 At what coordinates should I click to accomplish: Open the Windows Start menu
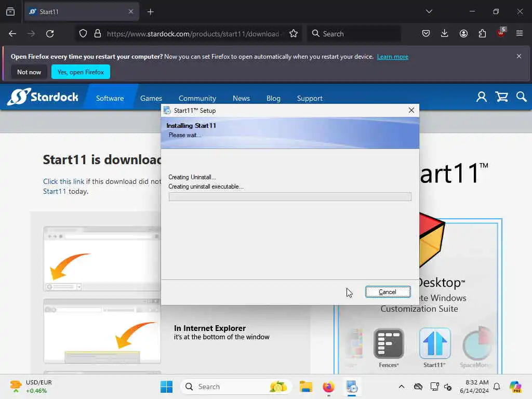tap(167, 387)
